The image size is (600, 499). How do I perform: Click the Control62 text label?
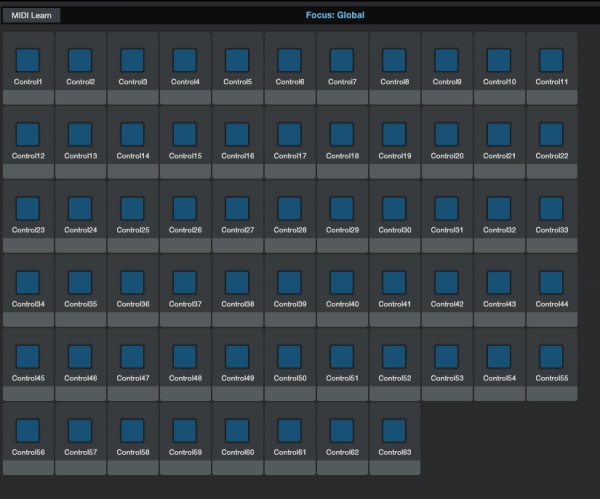click(342, 452)
